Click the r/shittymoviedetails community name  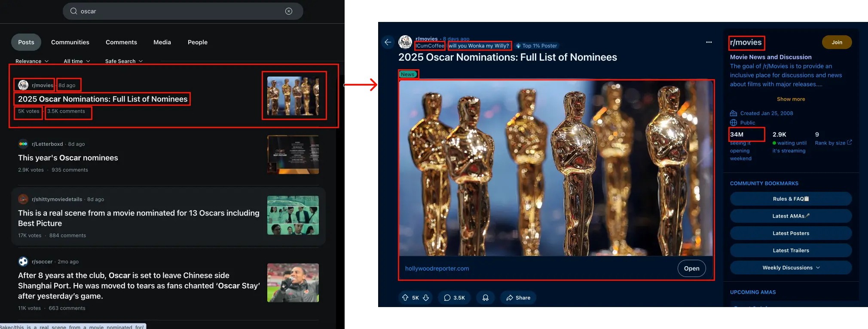[x=57, y=199]
